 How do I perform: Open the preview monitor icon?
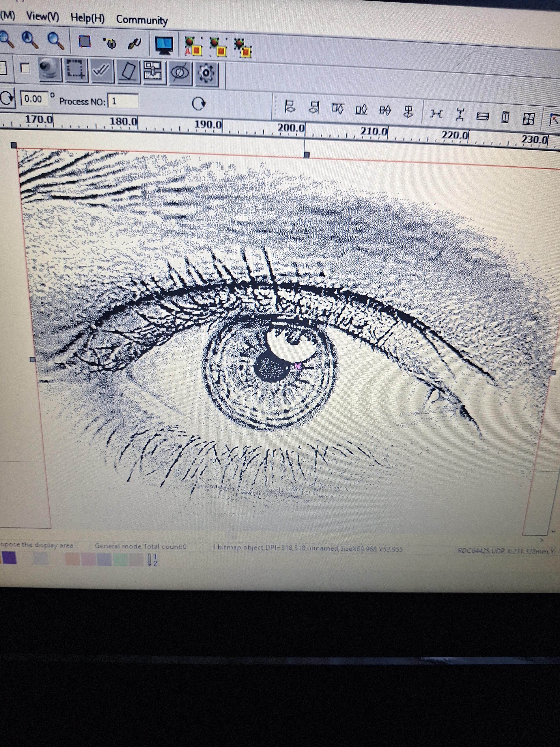click(x=164, y=46)
